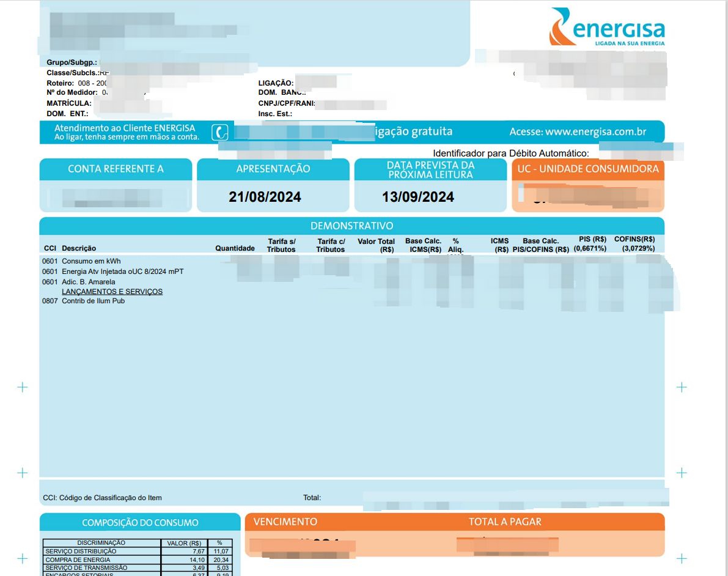The image size is (728, 576).
Task: Click the 'MATRÍCULA:' label
Action: [68, 103]
